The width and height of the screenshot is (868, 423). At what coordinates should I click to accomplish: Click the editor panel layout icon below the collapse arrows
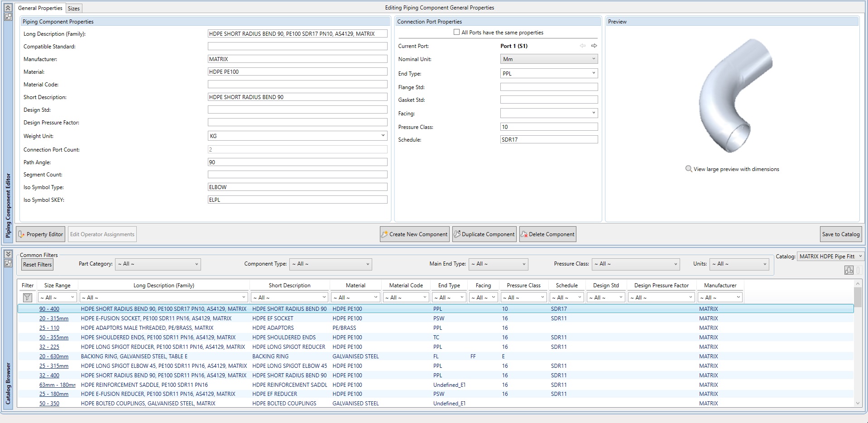(8, 17)
